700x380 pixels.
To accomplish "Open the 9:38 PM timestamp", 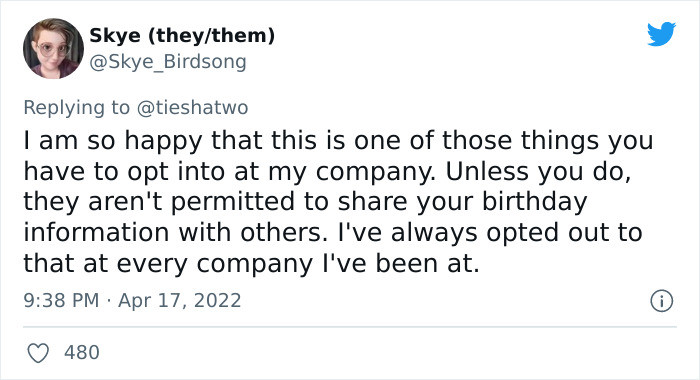I will pos(61,300).
